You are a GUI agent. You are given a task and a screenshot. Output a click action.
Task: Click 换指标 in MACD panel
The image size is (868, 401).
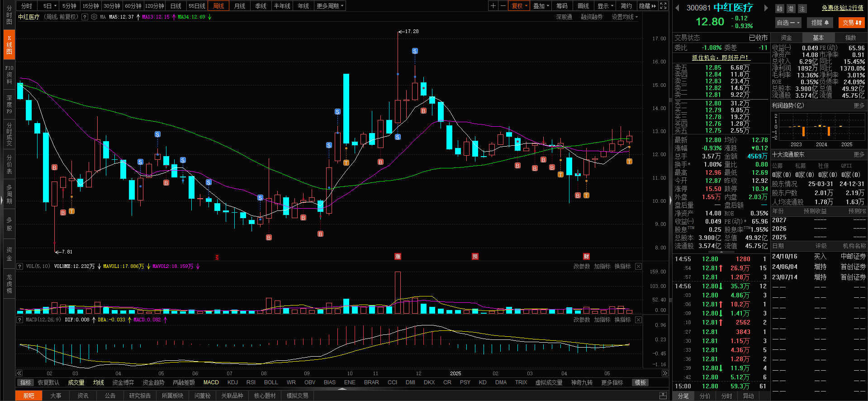tap(622, 320)
